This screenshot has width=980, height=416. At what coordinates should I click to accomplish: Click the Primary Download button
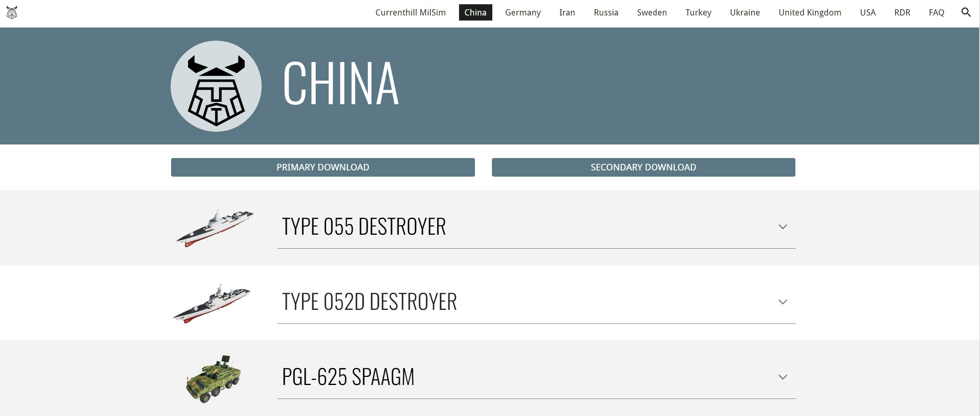point(323,167)
